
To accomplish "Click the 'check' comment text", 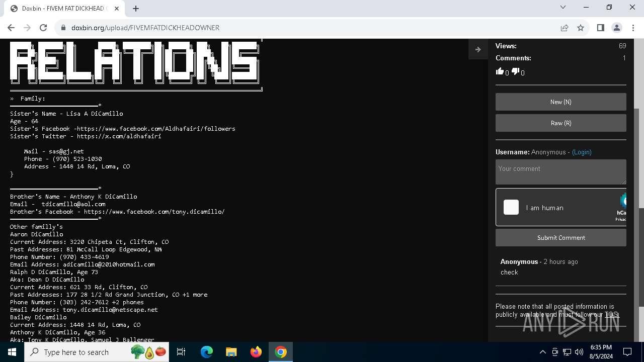I will tap(509, 272).
